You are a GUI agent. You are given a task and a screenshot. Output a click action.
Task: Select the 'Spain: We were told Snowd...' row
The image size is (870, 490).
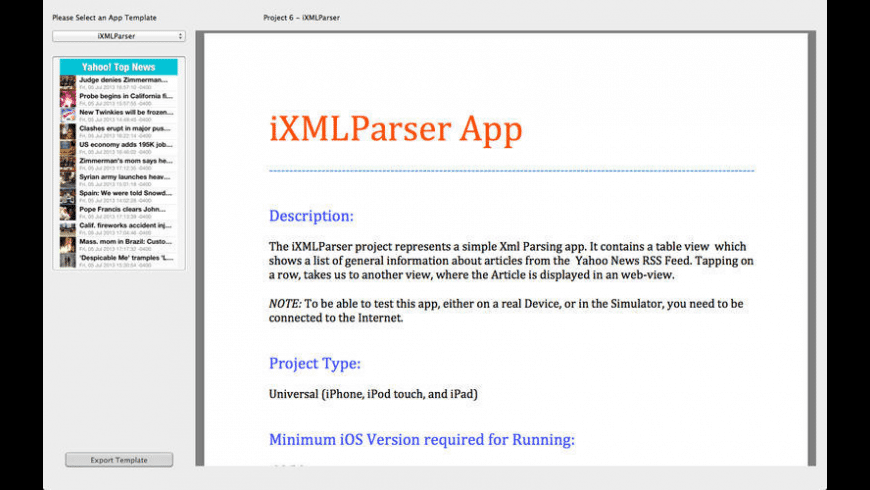119,195
